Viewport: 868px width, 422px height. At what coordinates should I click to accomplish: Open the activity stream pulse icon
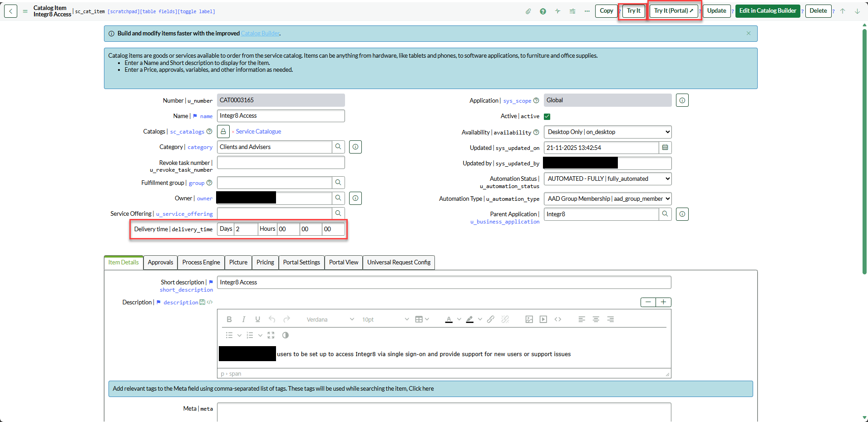(x=557, y=11)
